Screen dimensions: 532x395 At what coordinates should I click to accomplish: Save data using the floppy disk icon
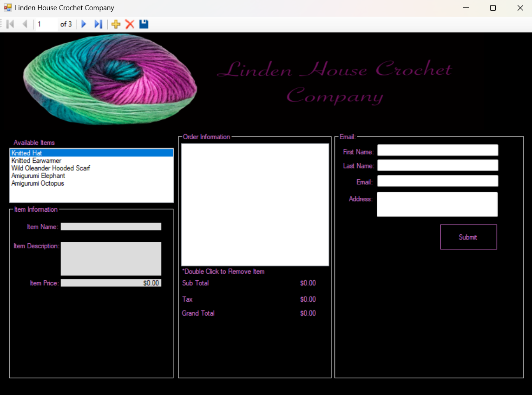144,24
